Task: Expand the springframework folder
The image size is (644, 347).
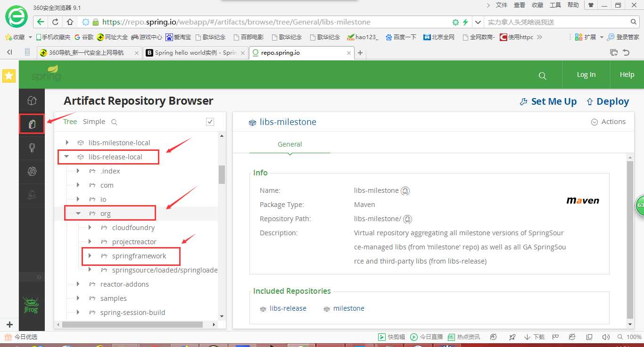Action: (x=90, y=256)
